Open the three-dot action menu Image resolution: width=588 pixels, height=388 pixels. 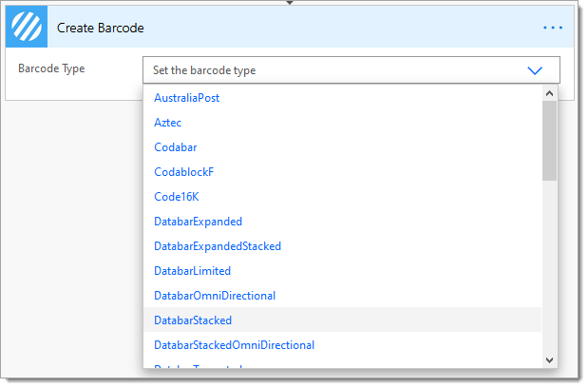tap(553, 28)
